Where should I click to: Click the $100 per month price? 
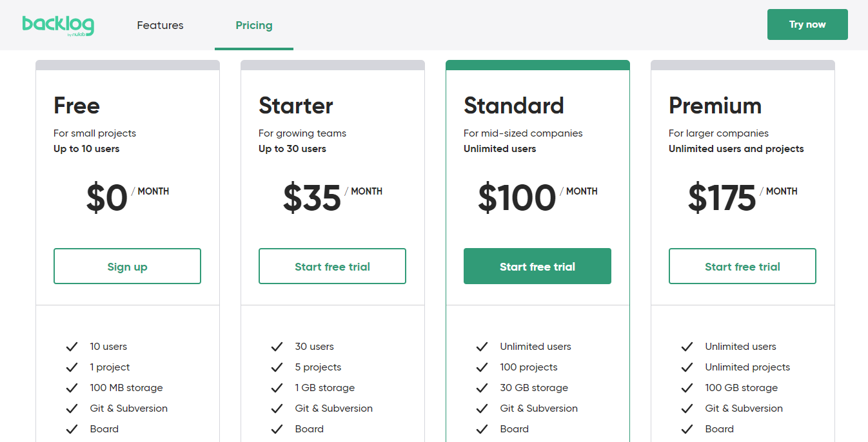click(x=517, y=198)
